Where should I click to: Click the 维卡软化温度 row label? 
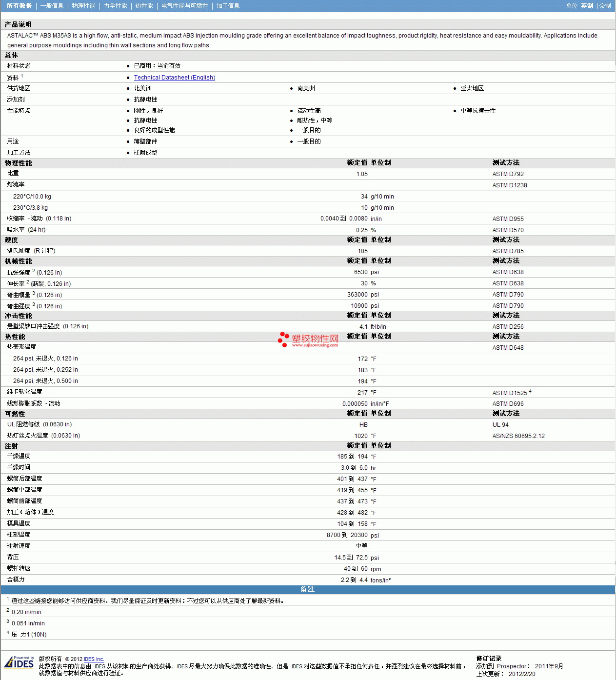24,392
